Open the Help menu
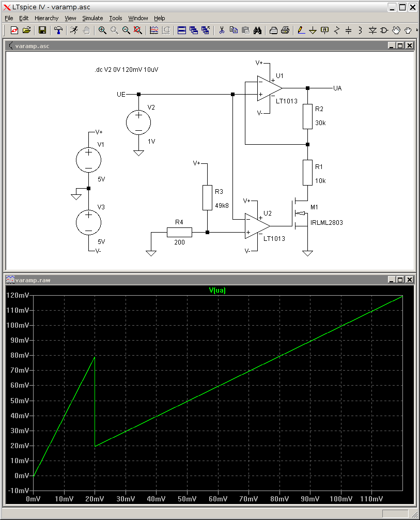This screenshot has width=420, height=520. coord(160,18)
